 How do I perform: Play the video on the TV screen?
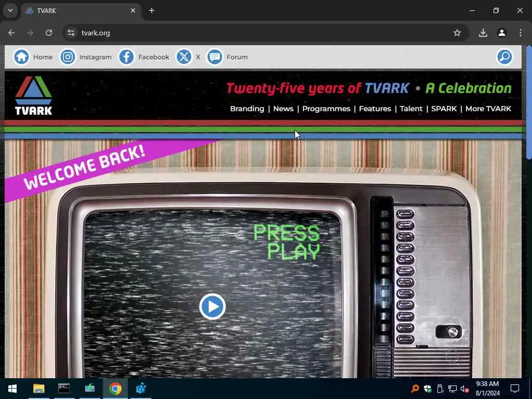pos(212,307)
